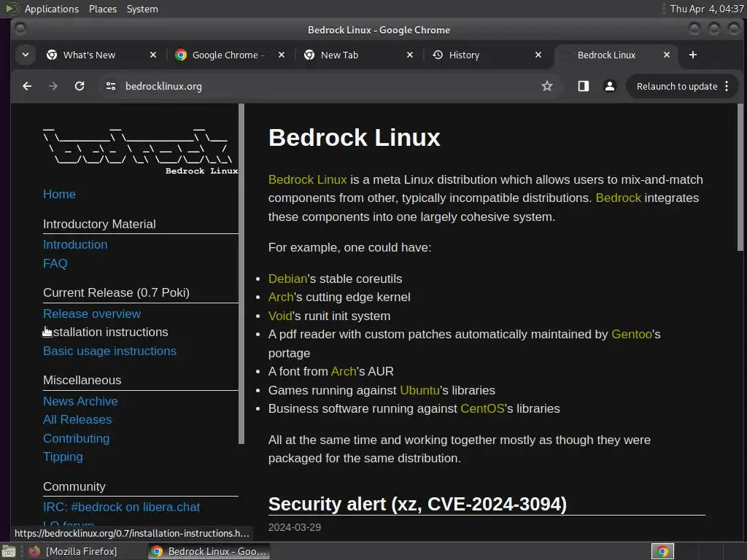Viewport: 747px width, 560px height.
Task: Click the CentOS link
Action: tap(482, 408)
